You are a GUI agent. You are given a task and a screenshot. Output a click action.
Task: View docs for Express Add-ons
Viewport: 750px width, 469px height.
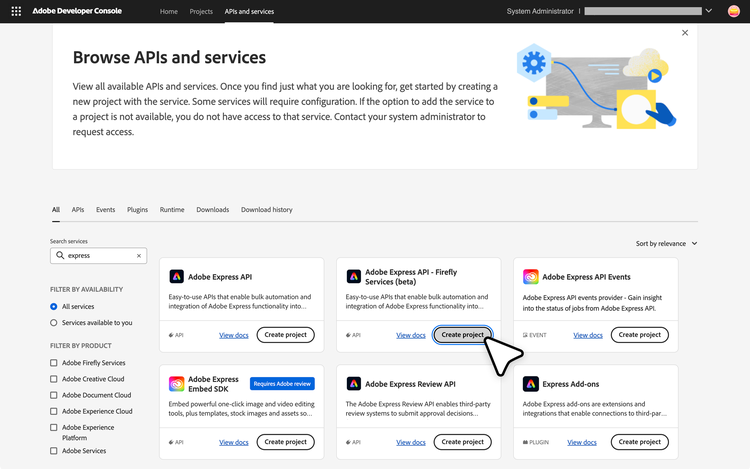click(582, 442)
